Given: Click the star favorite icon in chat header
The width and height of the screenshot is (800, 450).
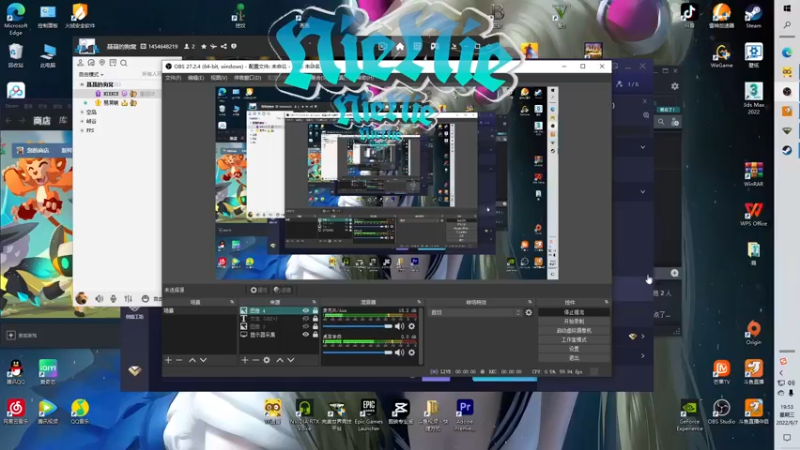Looking at the screenshot, I should 204,46.
